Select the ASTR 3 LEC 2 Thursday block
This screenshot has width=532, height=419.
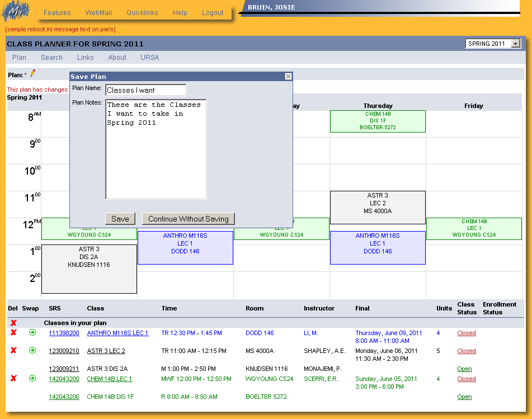point(378,207)
